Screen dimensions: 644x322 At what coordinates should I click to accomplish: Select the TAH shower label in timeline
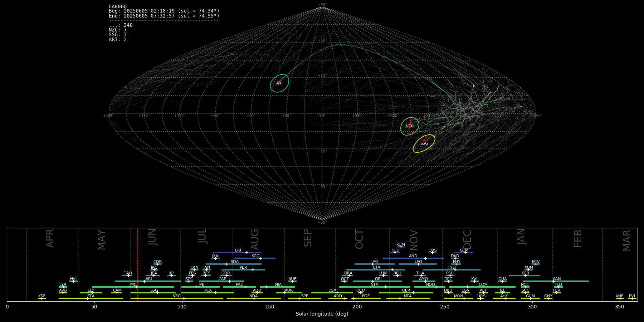128,273
